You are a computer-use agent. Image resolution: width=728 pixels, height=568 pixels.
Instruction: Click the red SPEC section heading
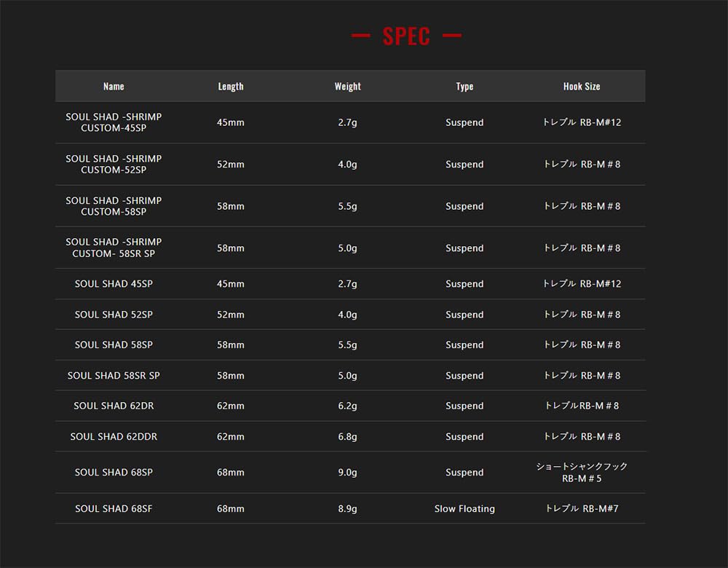coord(406,36)
